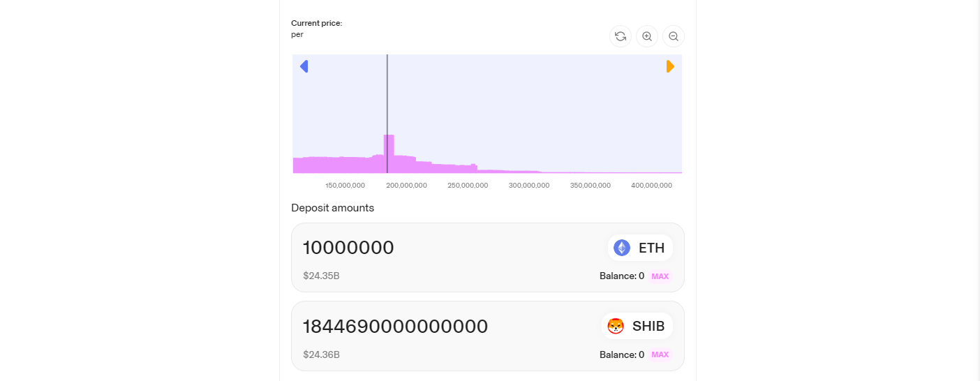The image size is (980, 381).
Task: Click the 400,000,000 axis label
Action: [x=652, y=186]
